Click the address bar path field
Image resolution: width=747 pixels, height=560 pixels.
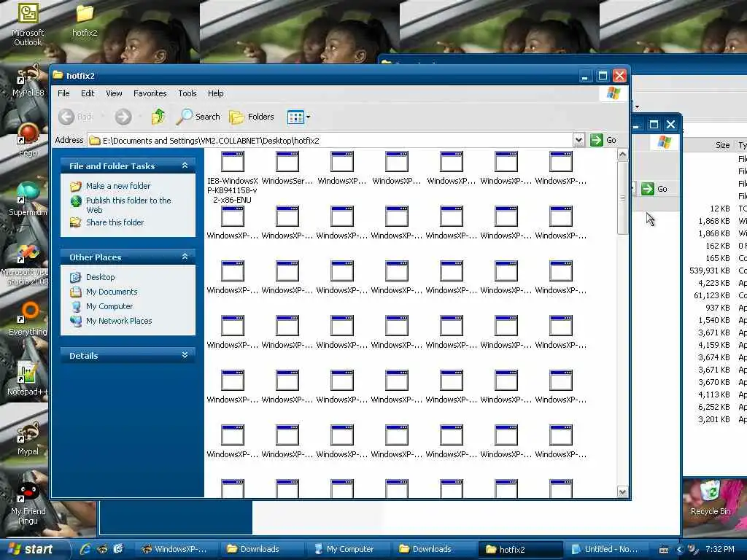coord(330,141)
